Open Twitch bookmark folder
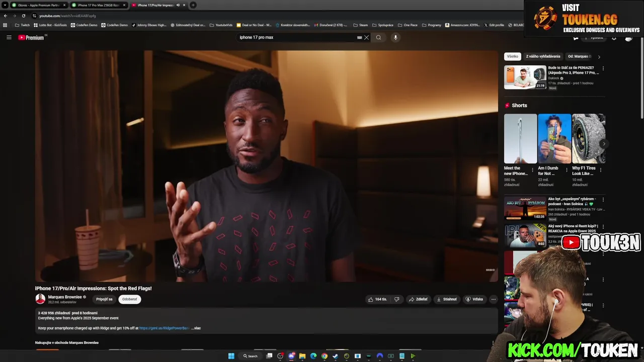644x362 pixels. point(22,25)
